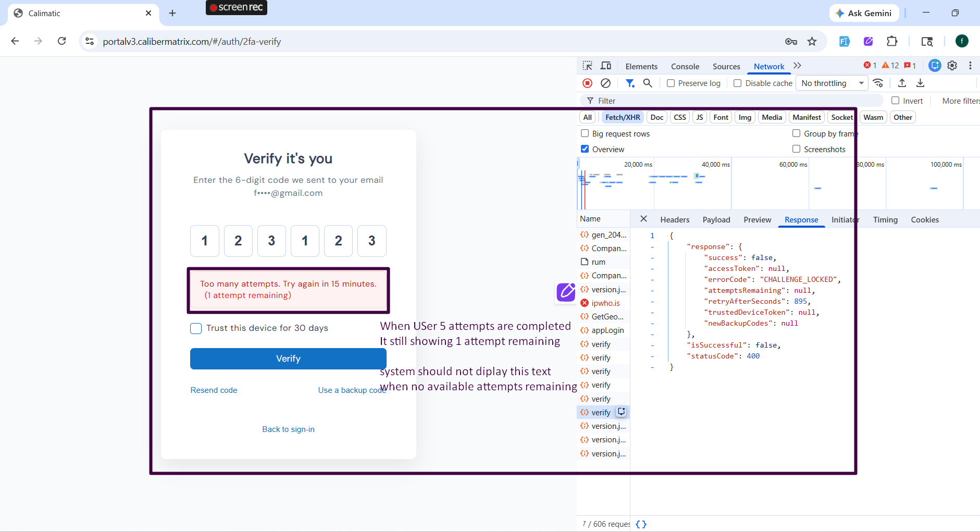
Task: Open DevTools settings gear
Action: pyautogui.click(x=952, y=66)
